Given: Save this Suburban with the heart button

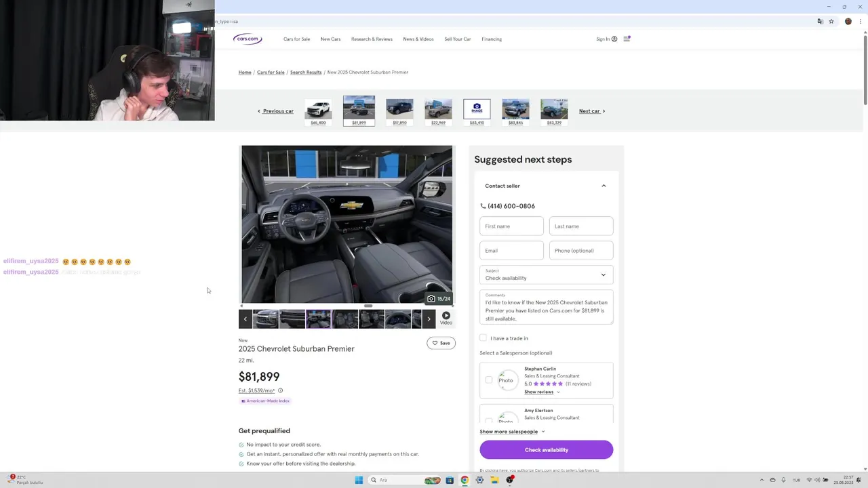Looking at the screenshot, I should click(441, 343).
